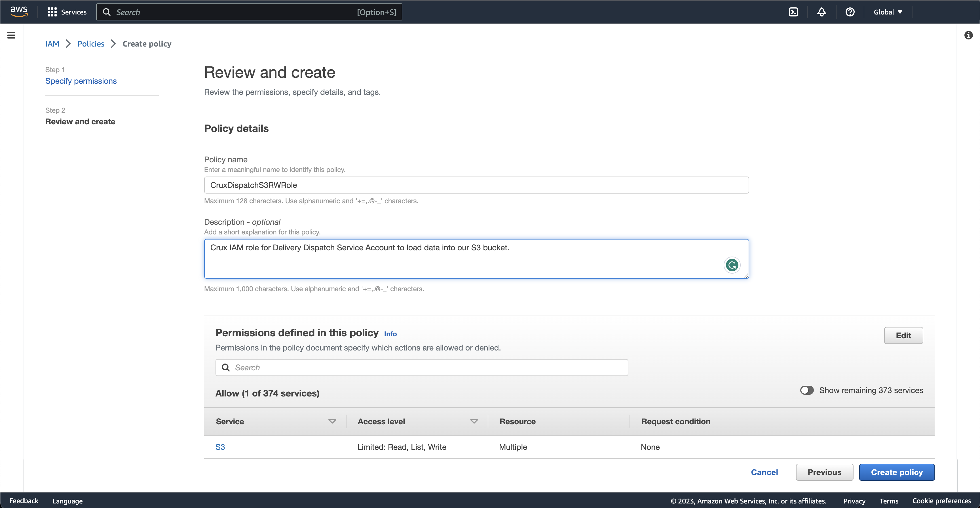The width and height of the screenshot is (980, 508).
Task: Focus the top AWS Search bar
Action: [x=249, y=12]
